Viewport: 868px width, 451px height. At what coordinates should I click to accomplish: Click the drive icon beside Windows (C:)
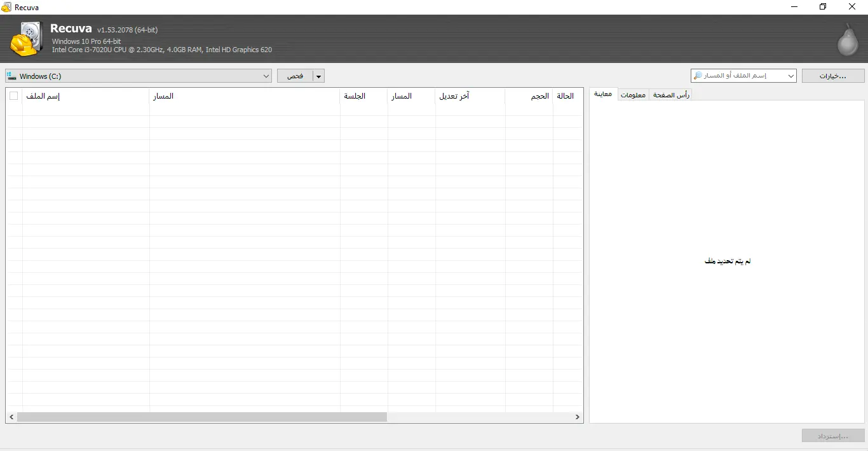pyautogui.click(x=11, y=76)
